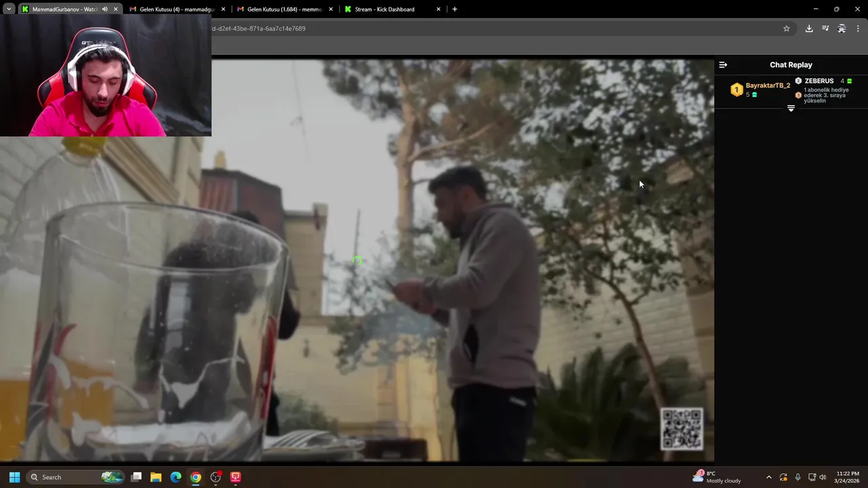Click the QR code on the video
The height and width of the screenshot is (488, 868).
click(682, 428)
